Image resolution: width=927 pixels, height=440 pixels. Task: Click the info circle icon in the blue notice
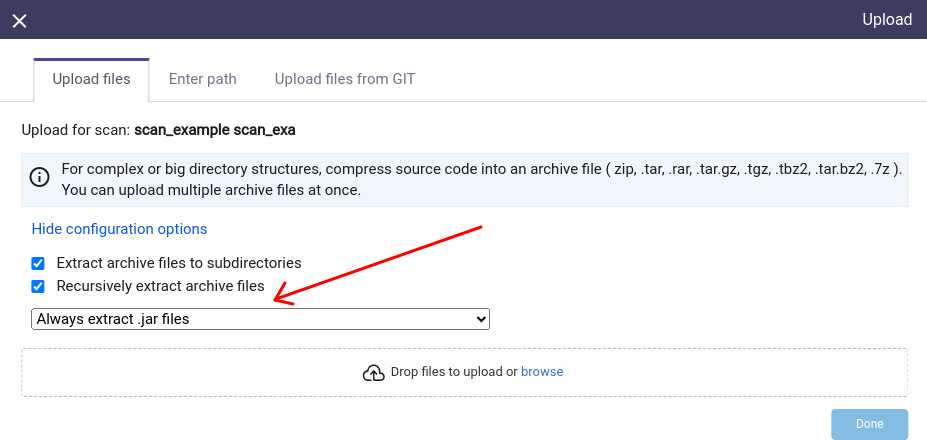40,177
